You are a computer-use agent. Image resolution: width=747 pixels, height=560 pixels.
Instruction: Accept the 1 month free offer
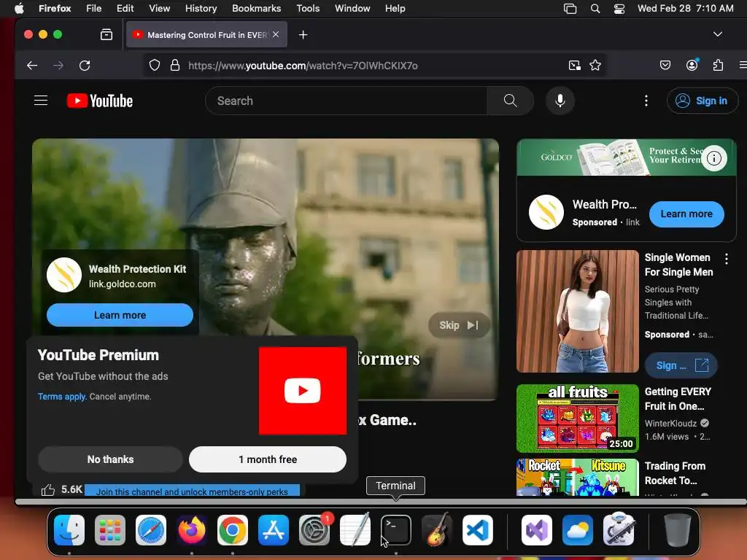tap(268, 459)
